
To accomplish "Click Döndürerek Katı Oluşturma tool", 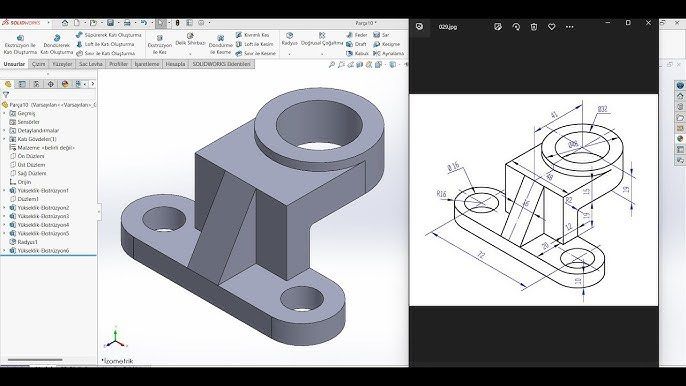I will 57,45.
